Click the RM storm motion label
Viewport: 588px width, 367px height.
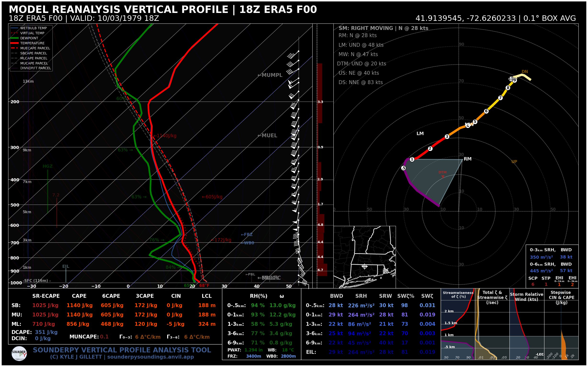coord(468,159)
